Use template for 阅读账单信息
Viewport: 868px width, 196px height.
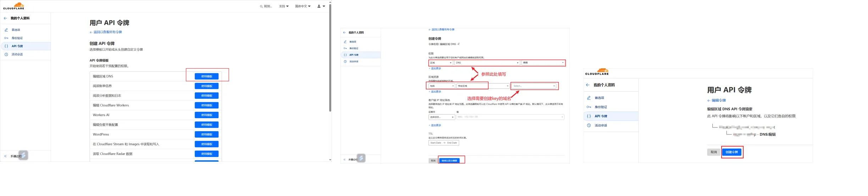(x=207, y=86)
